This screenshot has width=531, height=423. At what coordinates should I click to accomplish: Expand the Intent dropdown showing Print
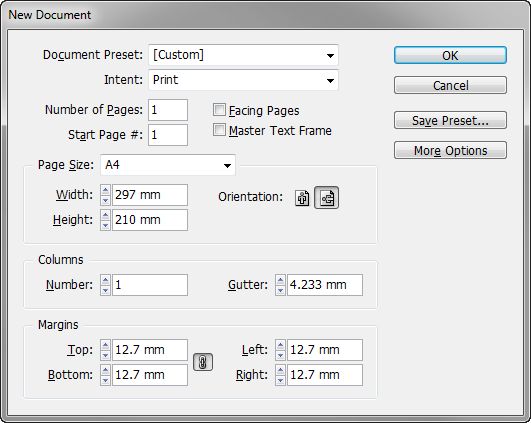click(x=243, y=80)
